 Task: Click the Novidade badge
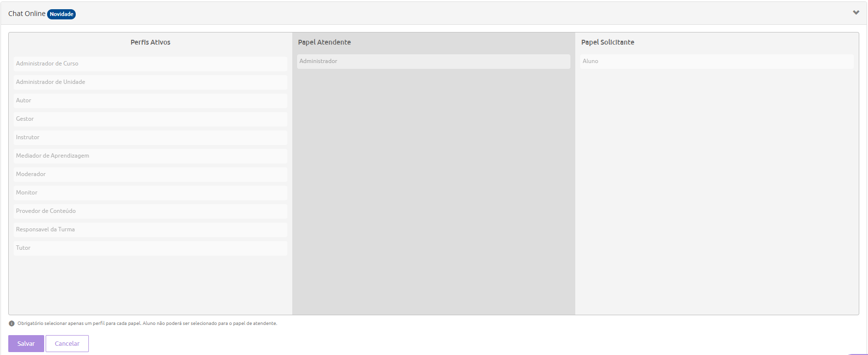(62, 14)
